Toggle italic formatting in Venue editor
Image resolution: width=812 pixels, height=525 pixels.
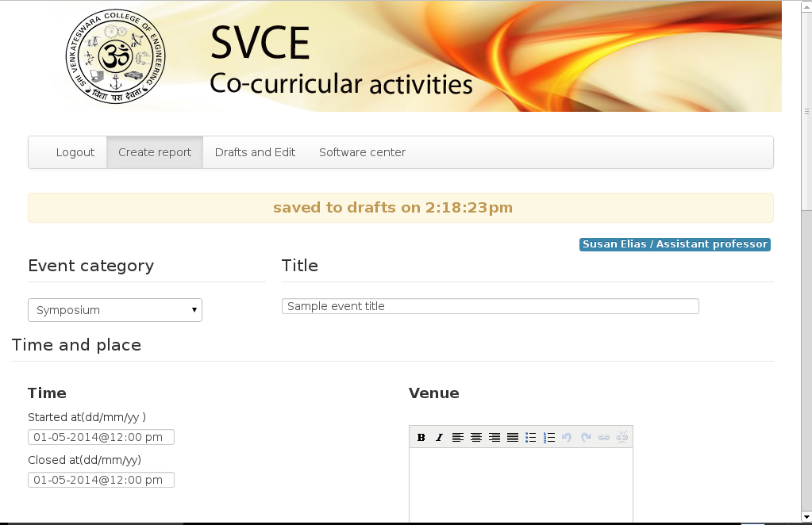(x=439, y=437)
